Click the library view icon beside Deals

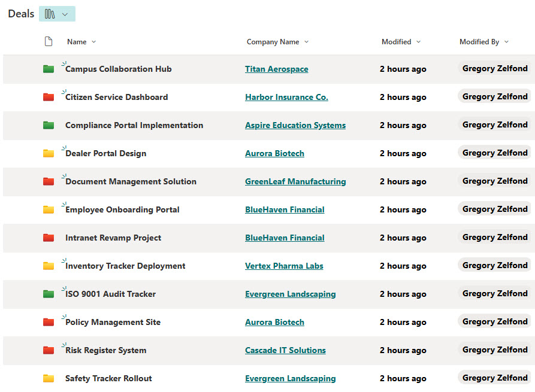(x=50, y=14)
